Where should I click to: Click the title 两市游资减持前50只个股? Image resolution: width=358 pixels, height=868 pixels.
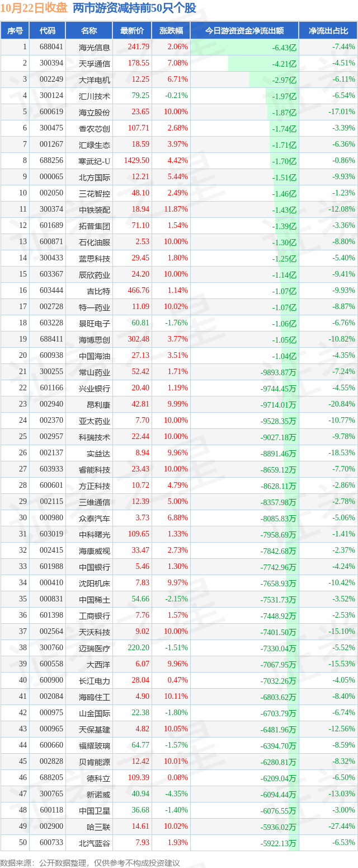tap(134, 8)
